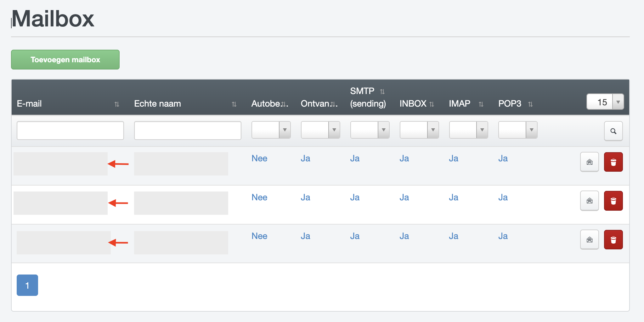This screenshot has height=322, width=644.
Task: Expand the INBOX filter dropdown
Action: [419, 130]
